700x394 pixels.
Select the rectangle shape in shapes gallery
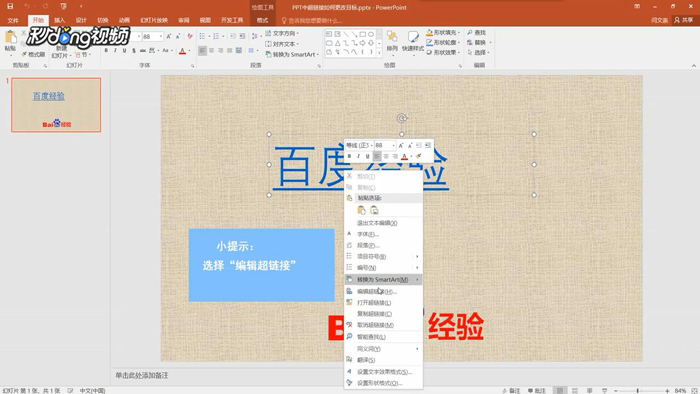[x=362, y=34]
